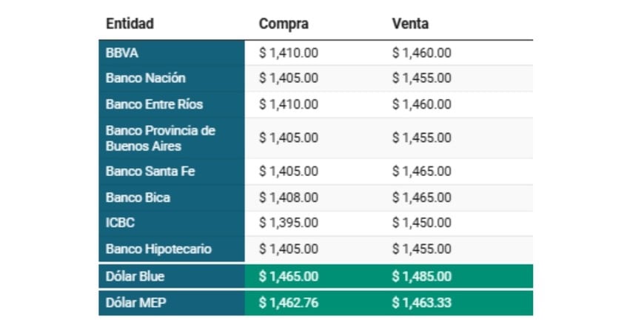Image resolution: width=644 pixels, height=324 pixels.
Task: Click Banco Provincia de Buenos Aires
Action: tap(161, 138)
